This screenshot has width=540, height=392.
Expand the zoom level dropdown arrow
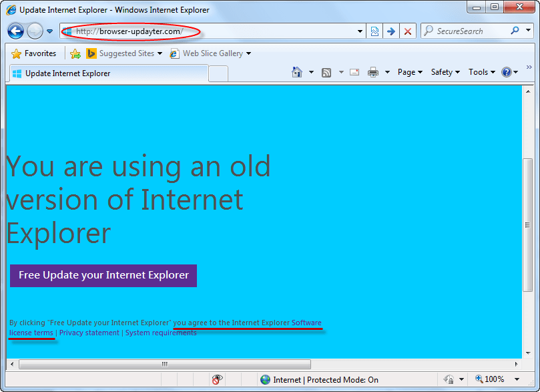517,379
